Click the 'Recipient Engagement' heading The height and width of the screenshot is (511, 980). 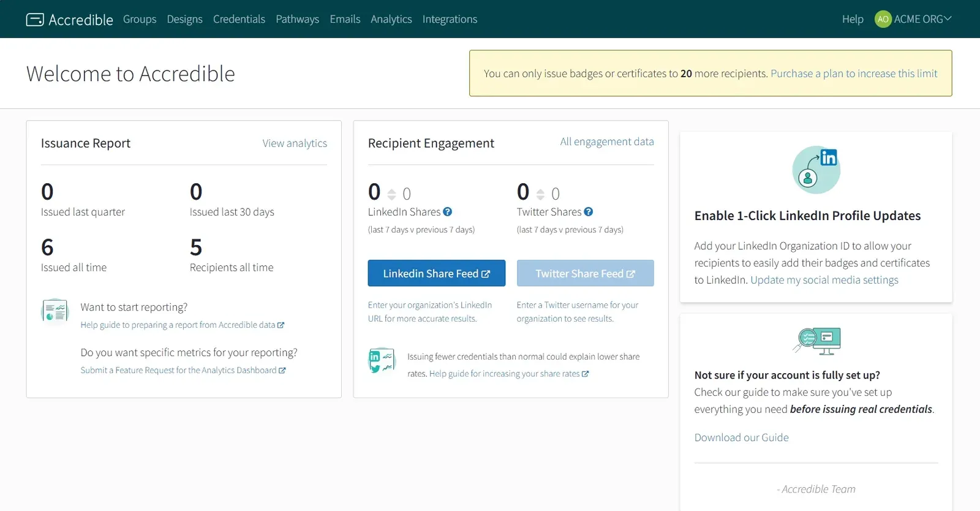click(431, 143)
